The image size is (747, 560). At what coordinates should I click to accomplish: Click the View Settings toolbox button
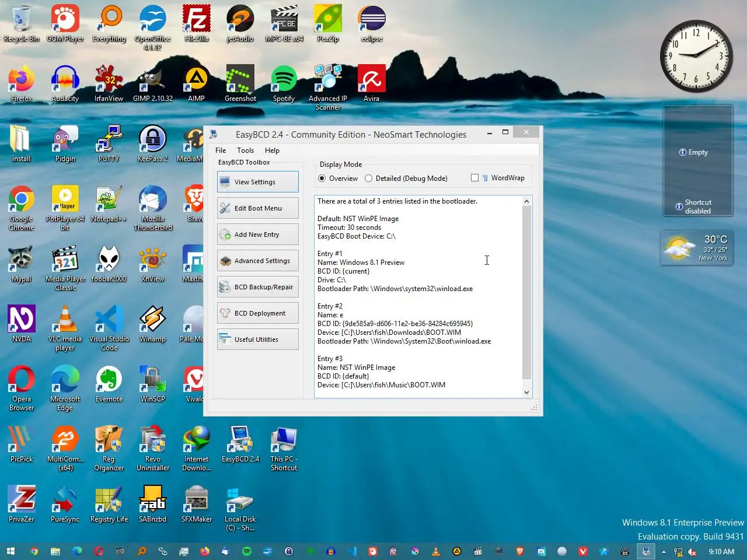(258, 182)
